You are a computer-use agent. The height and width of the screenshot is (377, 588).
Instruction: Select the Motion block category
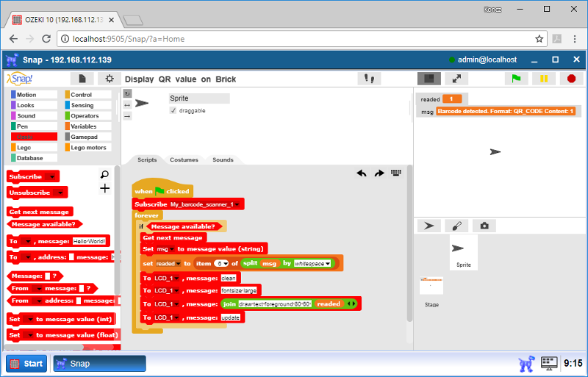(34, 95)
